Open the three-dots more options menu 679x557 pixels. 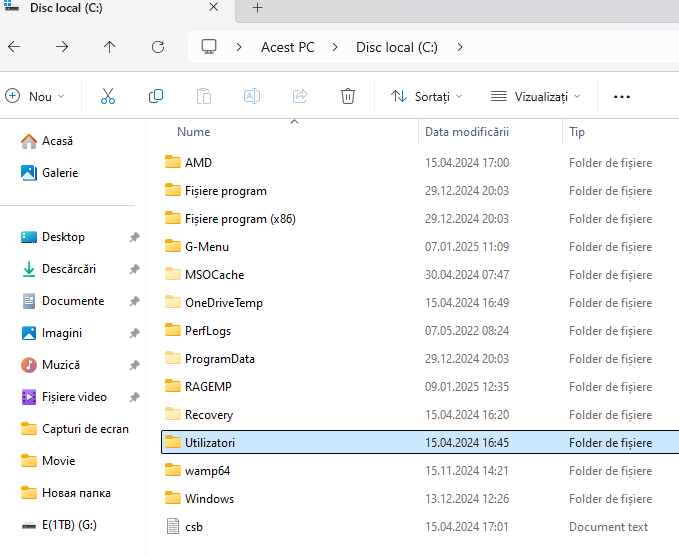pos(622,97)
